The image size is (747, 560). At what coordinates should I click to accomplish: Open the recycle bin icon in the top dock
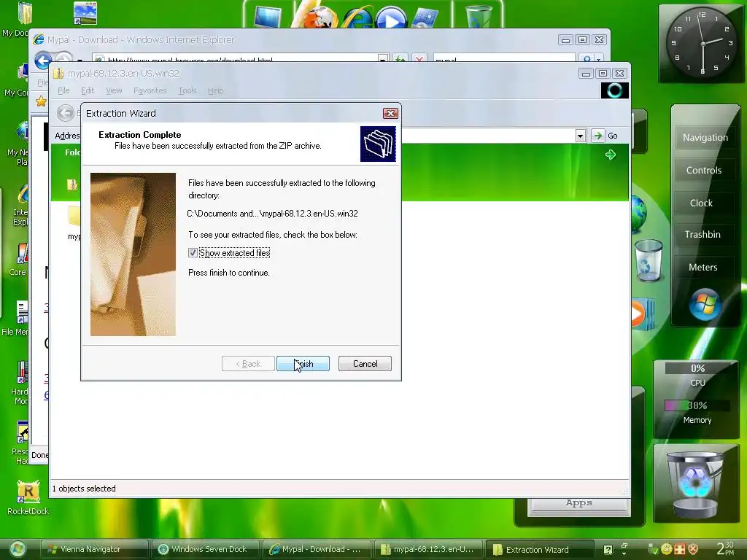click(478, 16)
